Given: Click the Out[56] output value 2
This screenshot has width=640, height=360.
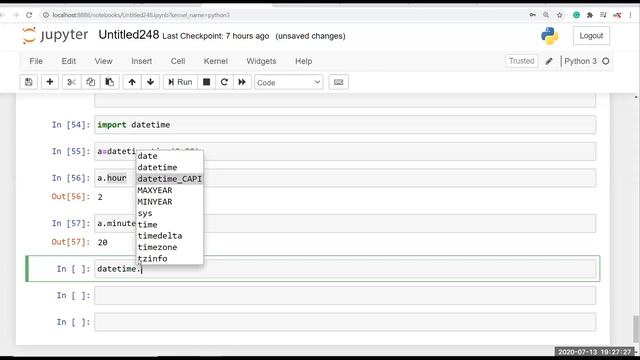Looking at the screenshot, I should pos(100,197).
